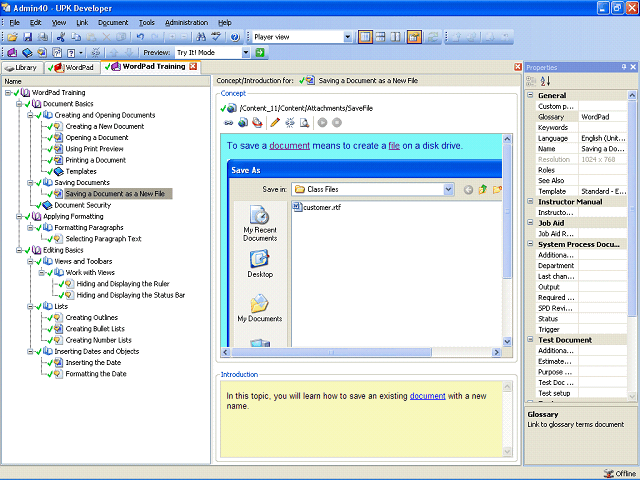This screenshot has height=480, width=640.
Task: Open the Tools menu
Action: 147,22
